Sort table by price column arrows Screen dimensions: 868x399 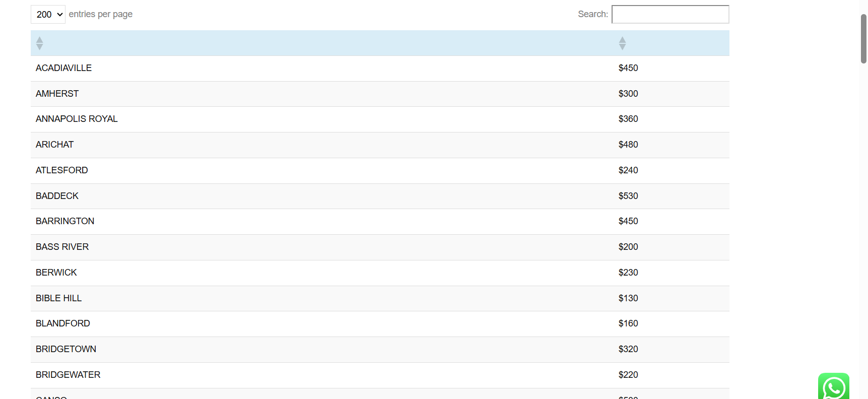[x=622, y=43]
